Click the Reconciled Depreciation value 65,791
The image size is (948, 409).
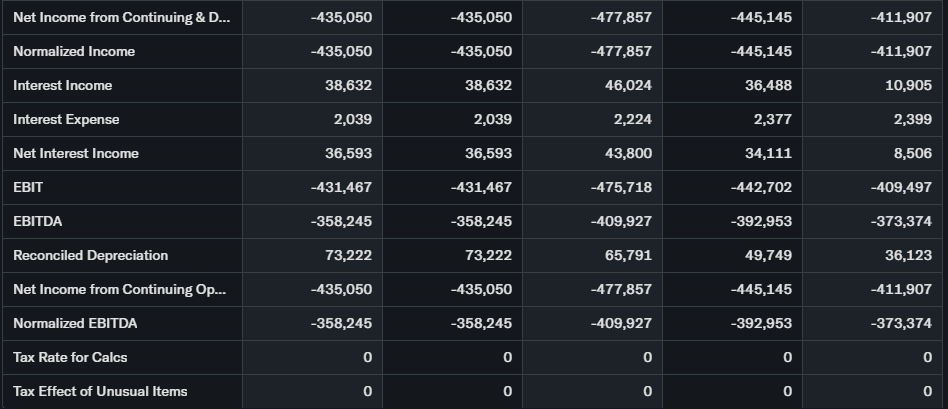(628, 256)
